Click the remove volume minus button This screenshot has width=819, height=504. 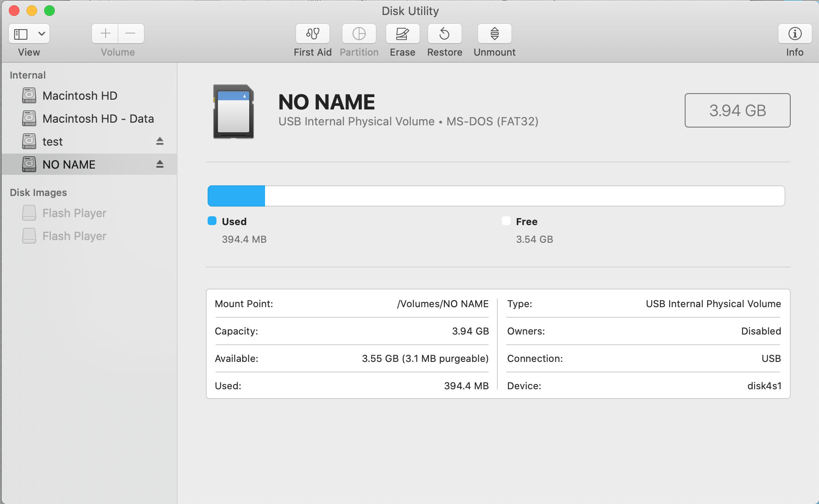[x=131, y=34]
